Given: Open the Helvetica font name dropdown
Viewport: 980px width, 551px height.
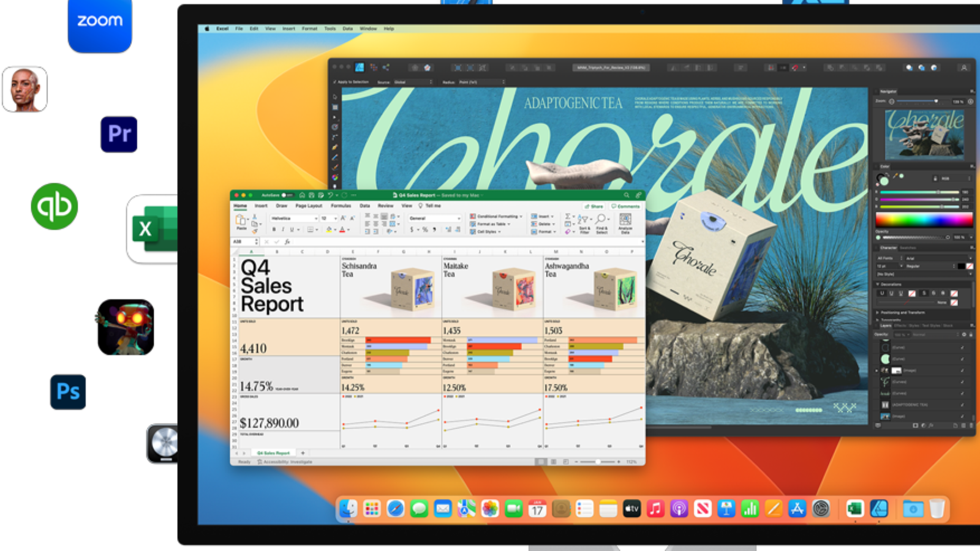Looking at the screenshot, I should tap(294, 218).
